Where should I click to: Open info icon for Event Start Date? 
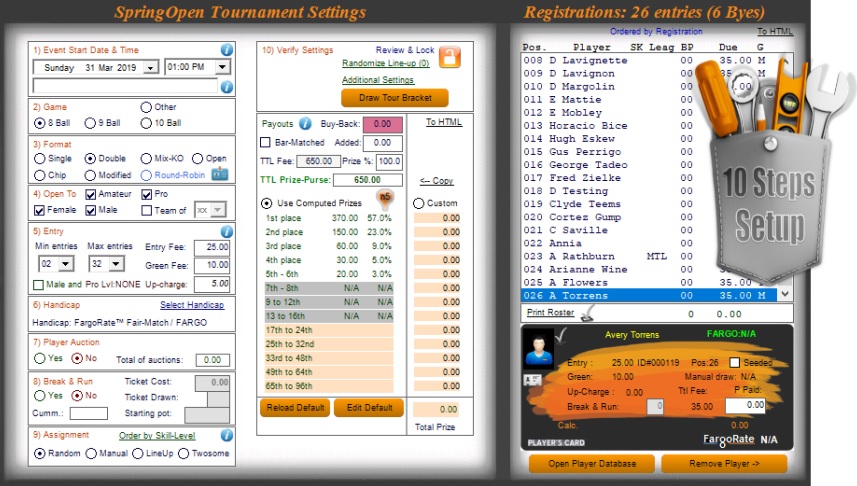click(x=226, y=49)
